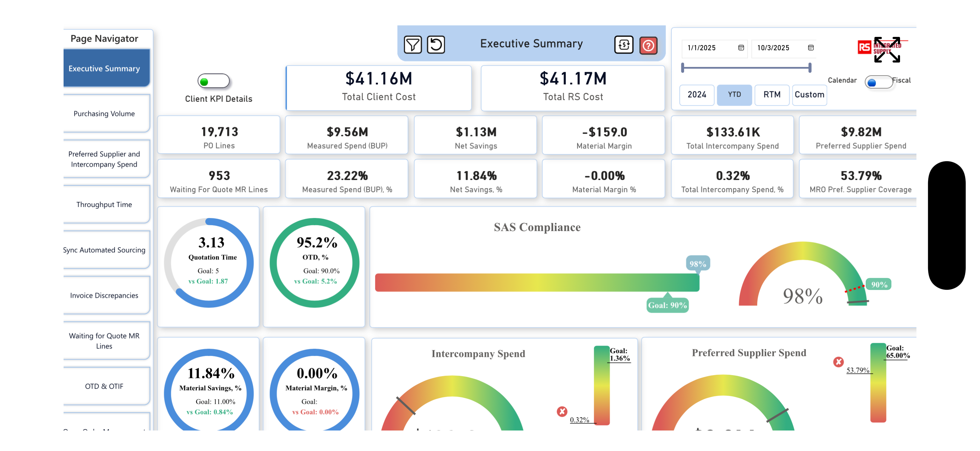
Task: Click the Quotation Time 3.13 donut chart
Action: 209,262
